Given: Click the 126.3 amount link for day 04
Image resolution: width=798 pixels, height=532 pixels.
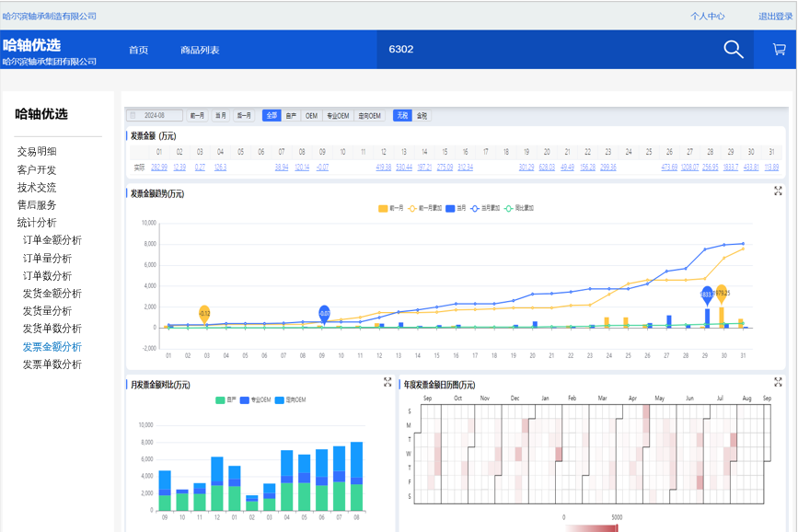Looking at the screenshot, I should [220, 168].
